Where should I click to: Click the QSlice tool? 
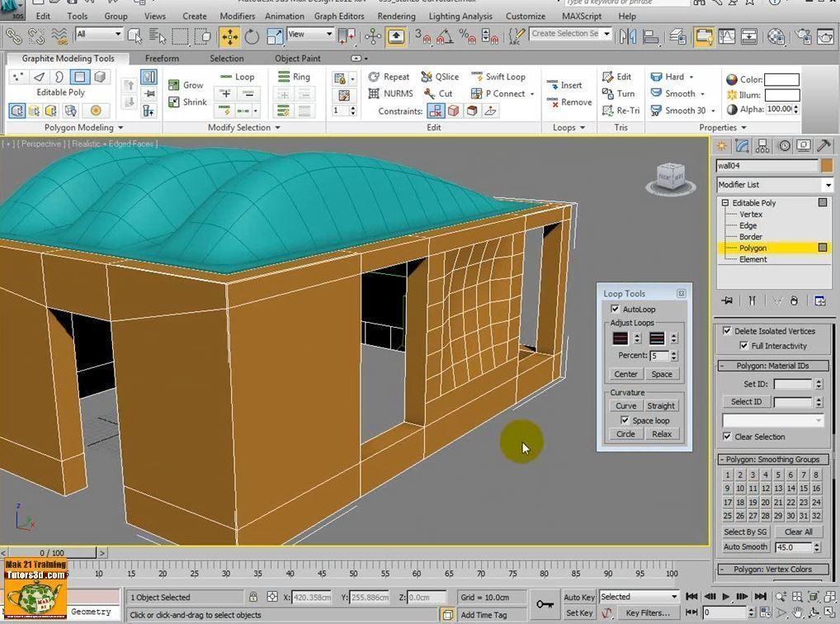coord(440,77)
